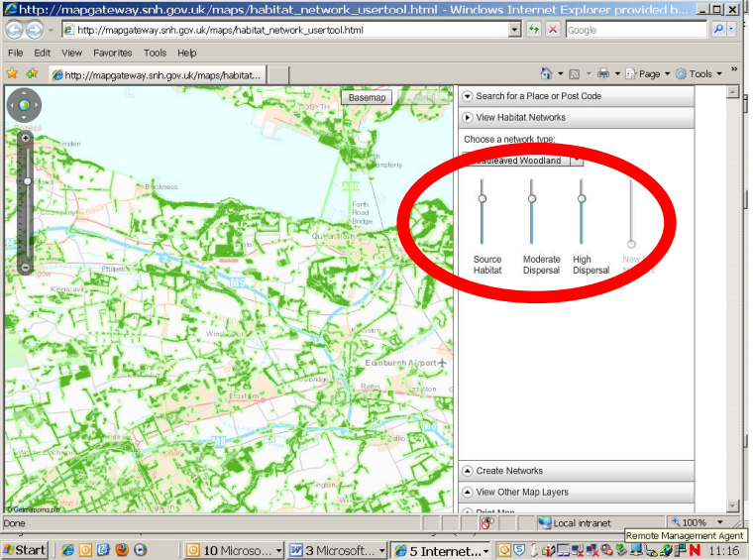
Task: Click the taskbar clock showing 11:16
Action: point(723,550)
